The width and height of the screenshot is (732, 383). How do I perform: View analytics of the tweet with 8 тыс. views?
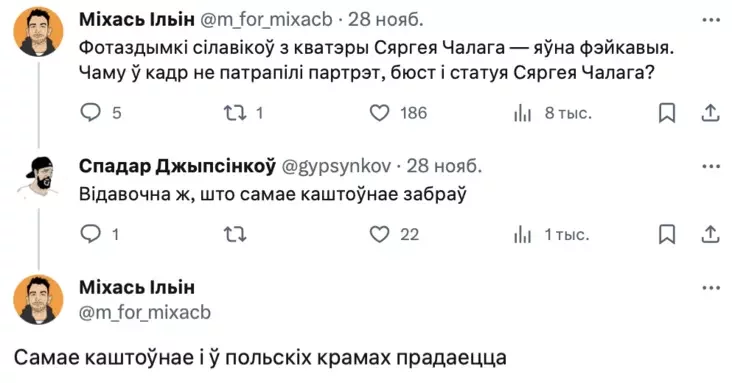522,113
